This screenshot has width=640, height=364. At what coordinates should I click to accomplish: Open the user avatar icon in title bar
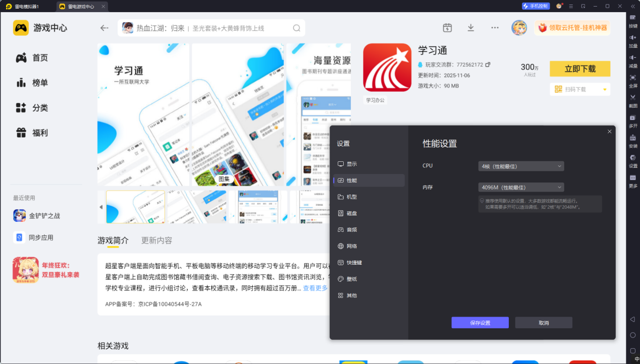tap(559, 6)
